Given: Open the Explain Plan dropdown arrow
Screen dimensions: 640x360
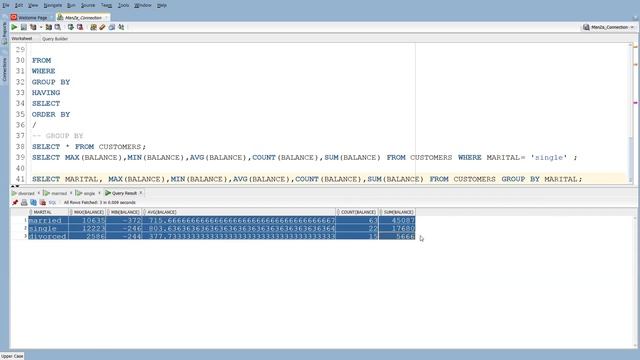Looking at the screenshot, I should coord(41,27).
